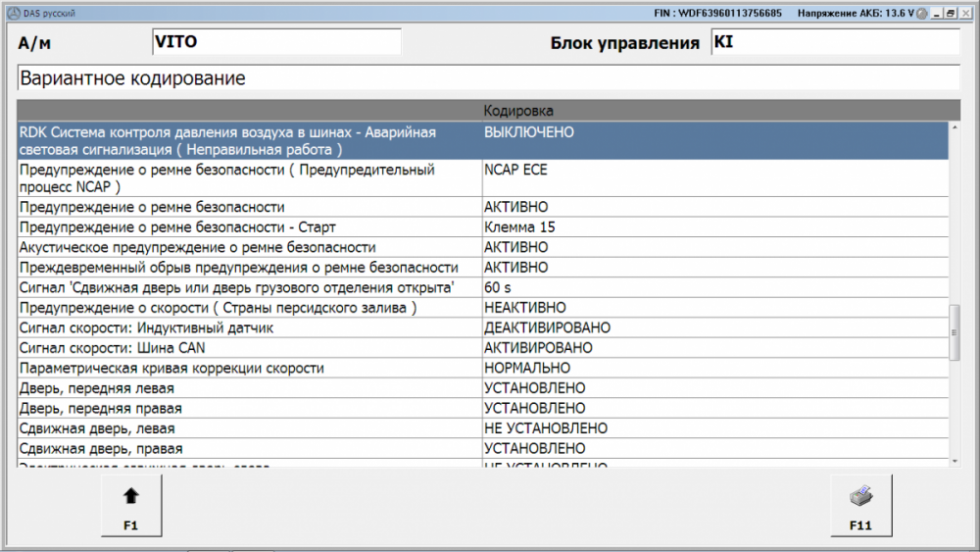Click the 'НЕАКТИВНО' value

[x=525, y=308]
